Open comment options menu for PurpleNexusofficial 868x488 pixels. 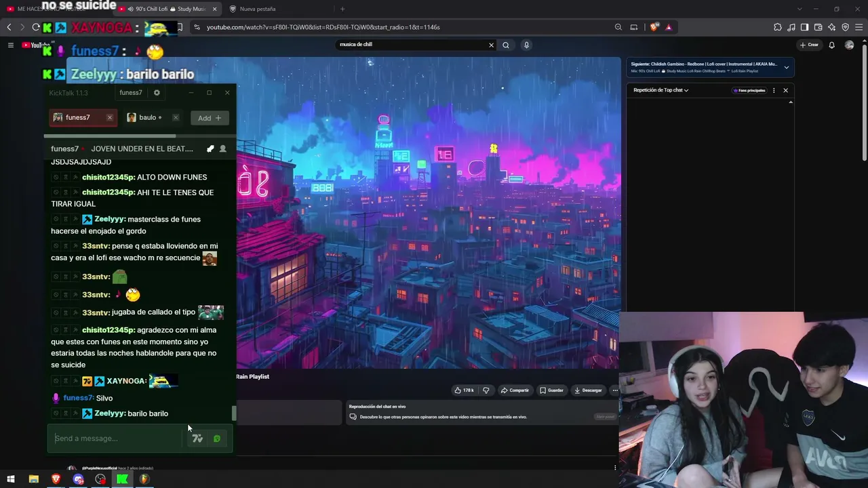coord(615,468)
